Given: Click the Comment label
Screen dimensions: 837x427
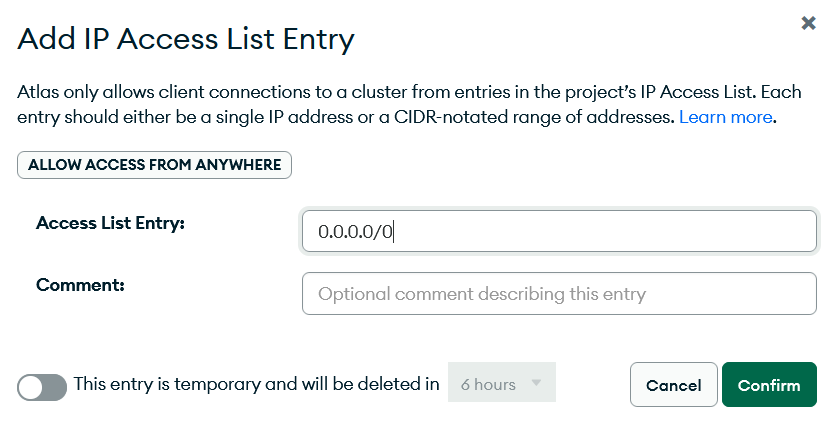Looking at the screenshot, I should click(x=81, y=285).
